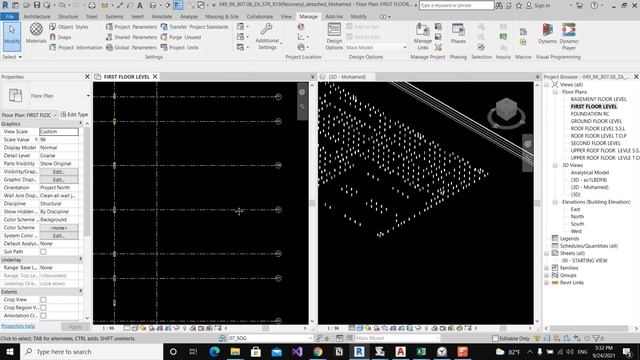This screenshot has width=640, height=360.
Task: Open Manage Links
Action: tap(422, 37)
